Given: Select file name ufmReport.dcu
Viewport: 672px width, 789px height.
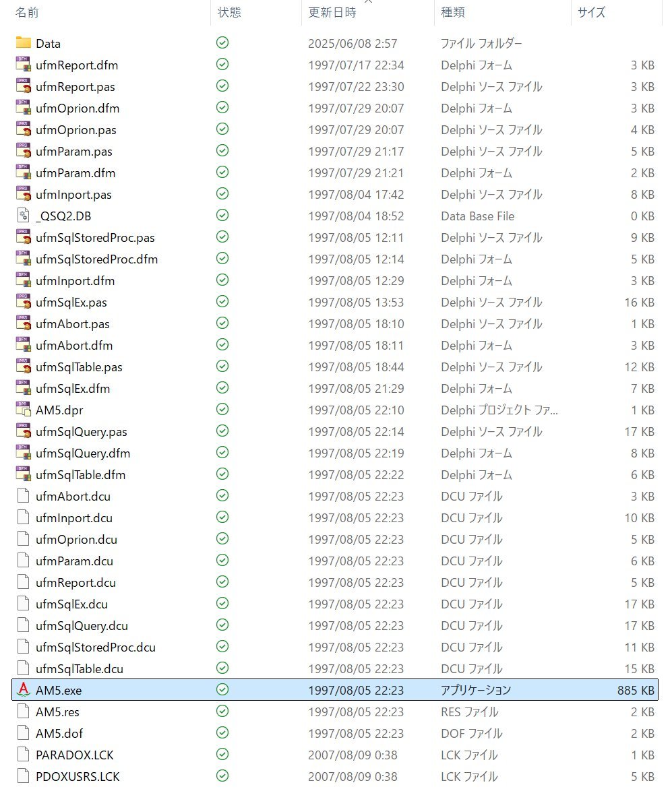Looking at the screenshot, I should [x=76, y=583].
